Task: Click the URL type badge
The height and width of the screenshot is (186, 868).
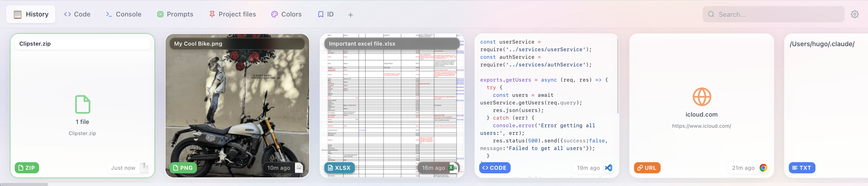Action: 647,168
